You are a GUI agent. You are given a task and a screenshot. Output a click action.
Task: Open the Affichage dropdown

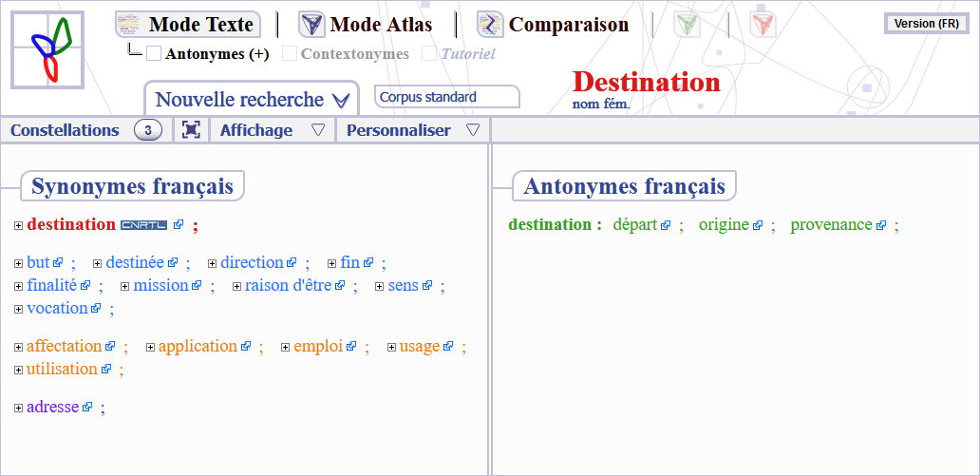point(273,130)
